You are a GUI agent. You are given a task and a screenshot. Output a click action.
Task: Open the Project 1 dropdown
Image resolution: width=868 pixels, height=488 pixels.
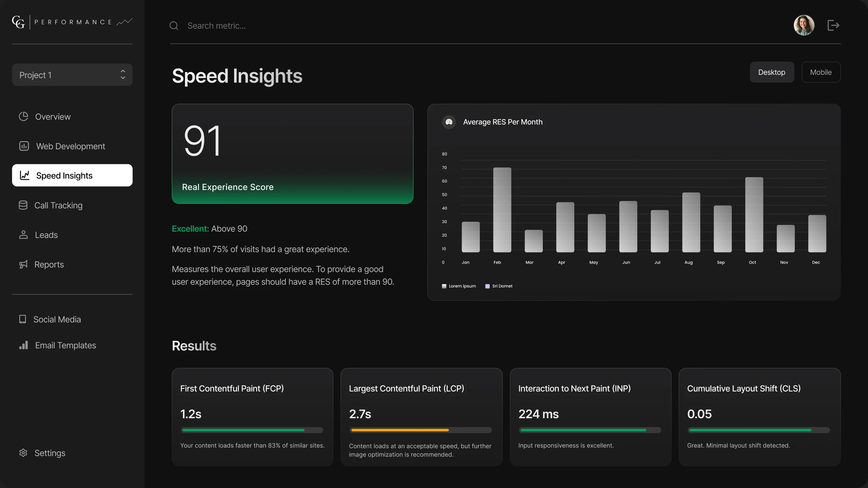72,75
